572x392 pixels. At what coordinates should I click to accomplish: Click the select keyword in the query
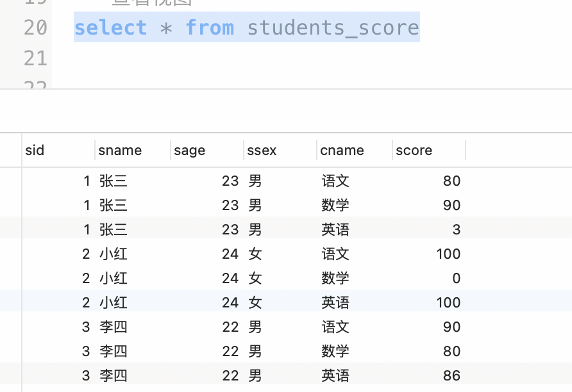[110, 28]
